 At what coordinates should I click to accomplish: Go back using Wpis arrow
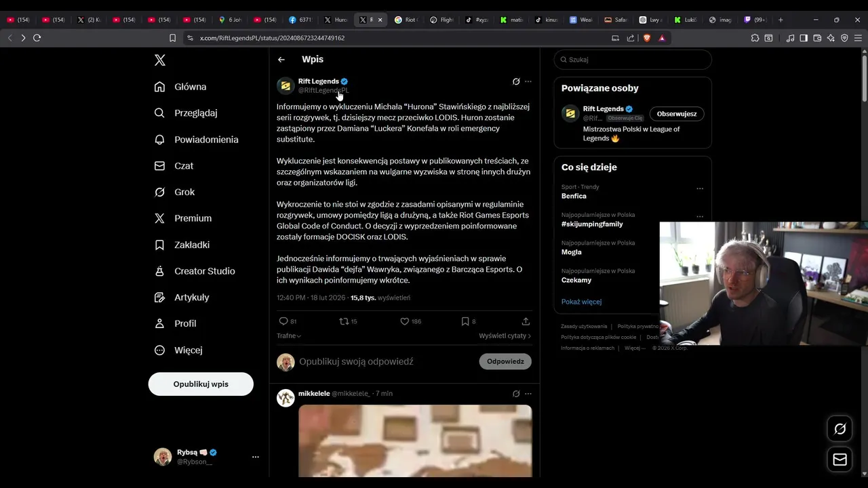281,60
